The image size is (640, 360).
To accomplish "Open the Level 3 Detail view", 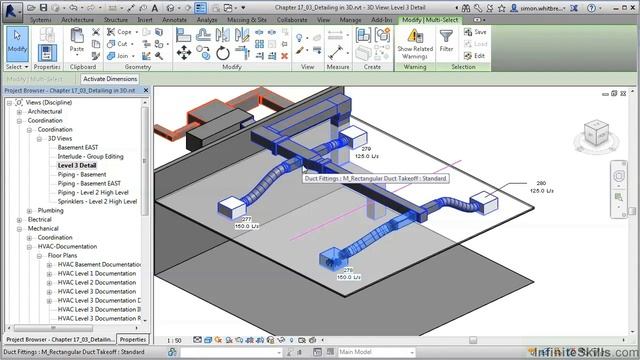I will pos(77,165).
